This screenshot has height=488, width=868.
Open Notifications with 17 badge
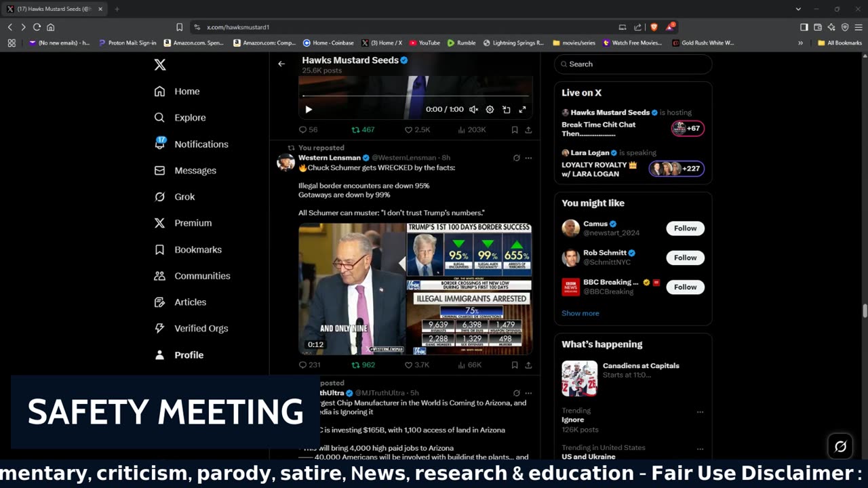click(x=191, y=144)
